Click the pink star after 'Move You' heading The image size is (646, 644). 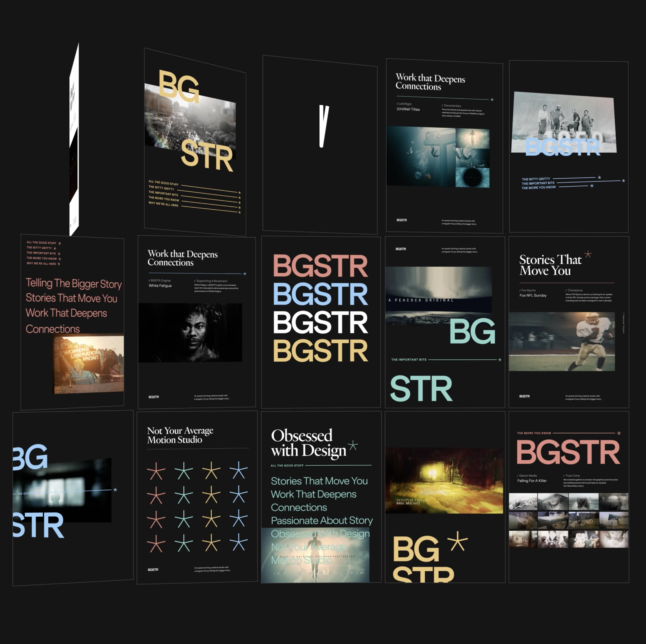click(x=588, y=255)
